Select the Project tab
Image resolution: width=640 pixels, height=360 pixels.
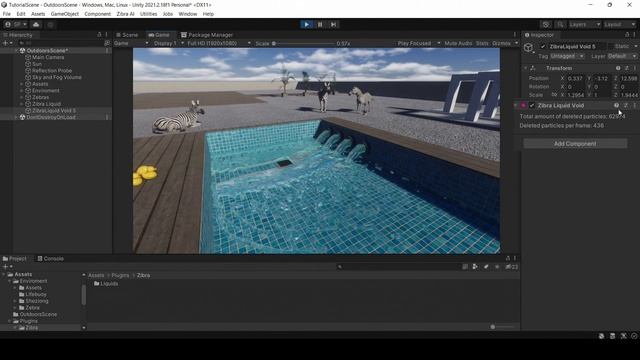[x=15, y=259]
